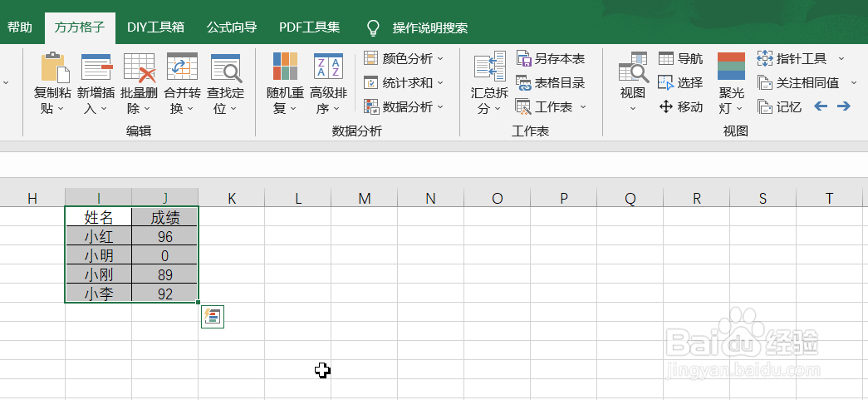Activate the 聚光灯 spotlight tool
The height and width of the screenshot is (400, 868).
click(731, 83)
